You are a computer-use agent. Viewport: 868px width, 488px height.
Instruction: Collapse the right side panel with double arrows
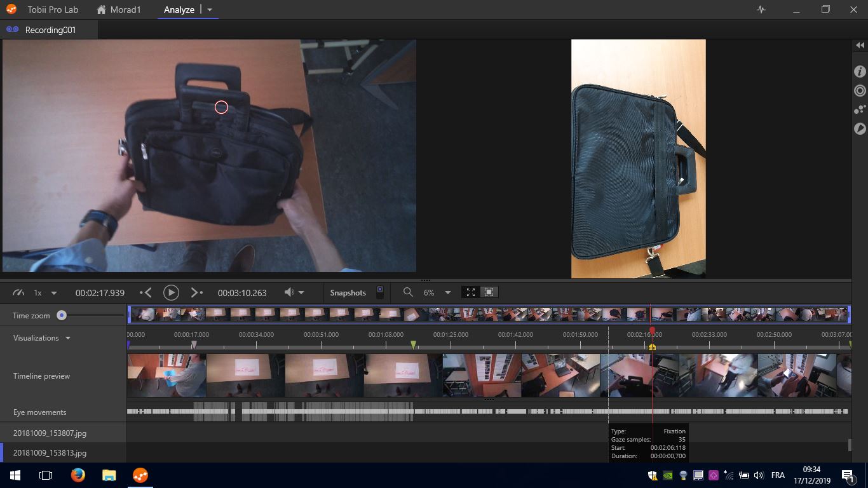point(860,45)
